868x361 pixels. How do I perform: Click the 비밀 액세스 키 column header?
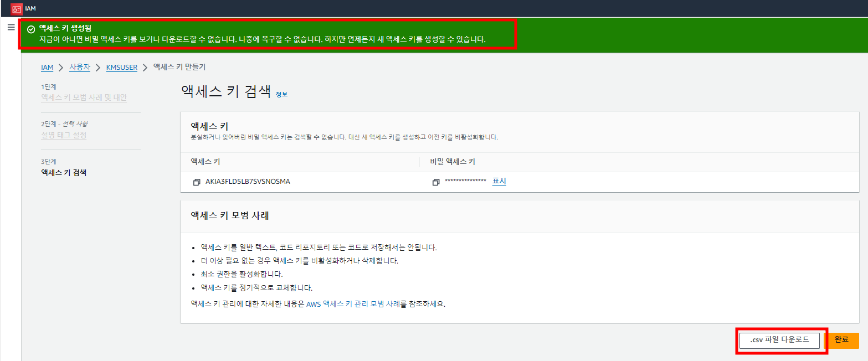(x=453, y=162)
